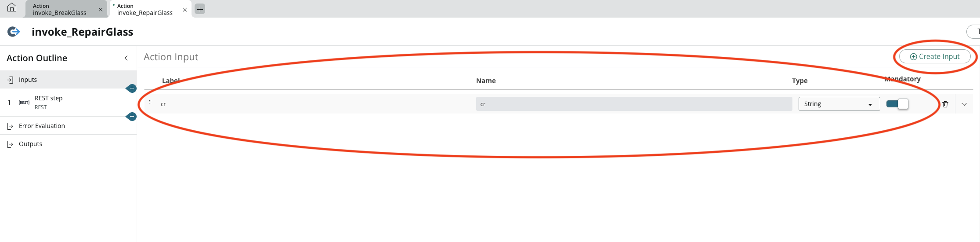Screen dimensions: 980x242
Task: Click the invoke_RepairGlass action logo icon
Action: point(14,32)
